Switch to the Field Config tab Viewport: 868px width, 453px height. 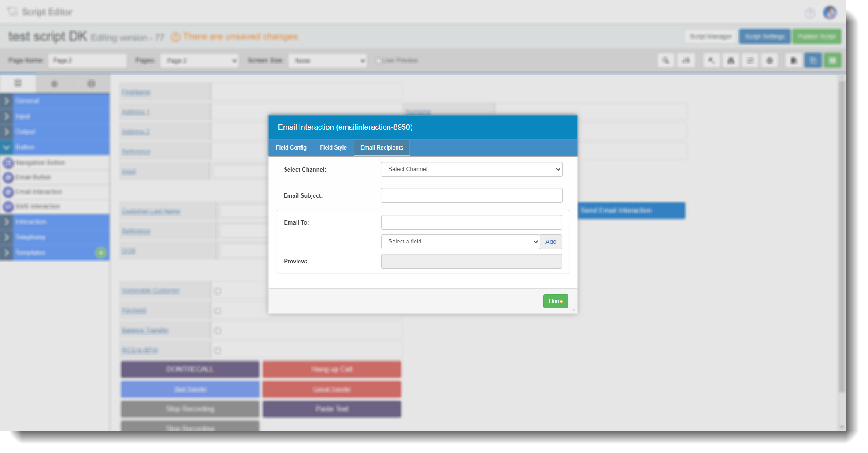[x=291, y=148]
